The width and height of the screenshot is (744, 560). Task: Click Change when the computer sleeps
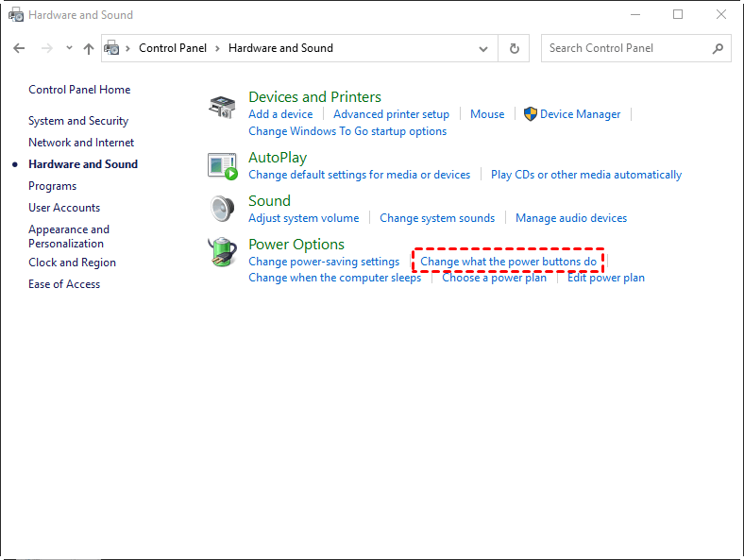tap(334, 278)
